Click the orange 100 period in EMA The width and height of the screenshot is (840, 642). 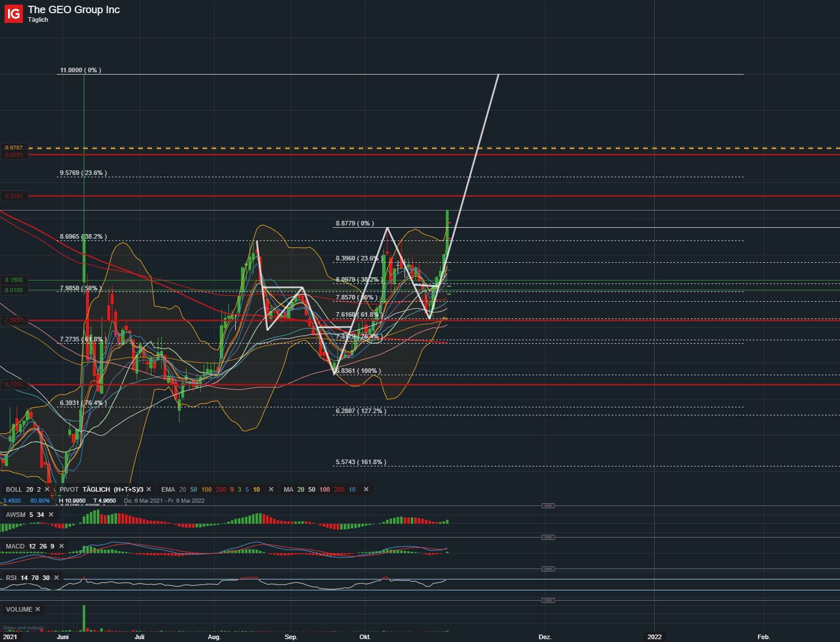click(207, 489)
